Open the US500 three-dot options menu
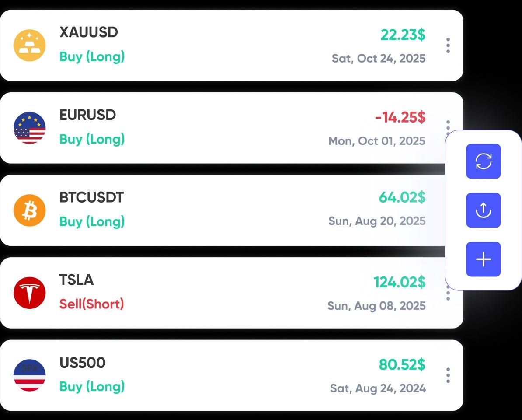This screenshot has height=420, width=522. [x=448, y=374]
